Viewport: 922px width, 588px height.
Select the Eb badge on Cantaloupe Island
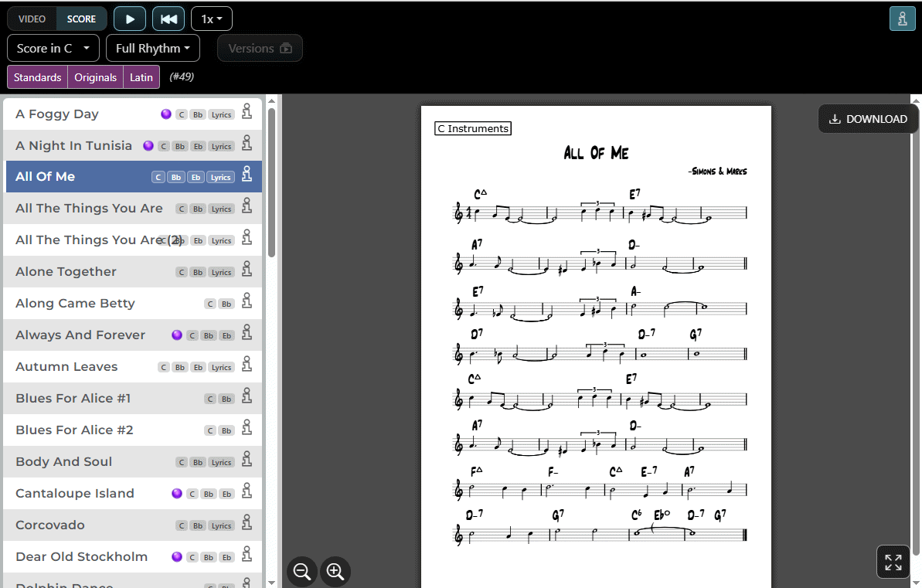(x=226, y=494)
